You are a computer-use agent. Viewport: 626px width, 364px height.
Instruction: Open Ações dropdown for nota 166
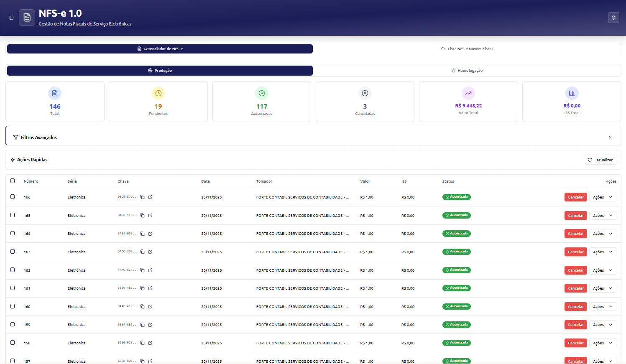(603, 197)
